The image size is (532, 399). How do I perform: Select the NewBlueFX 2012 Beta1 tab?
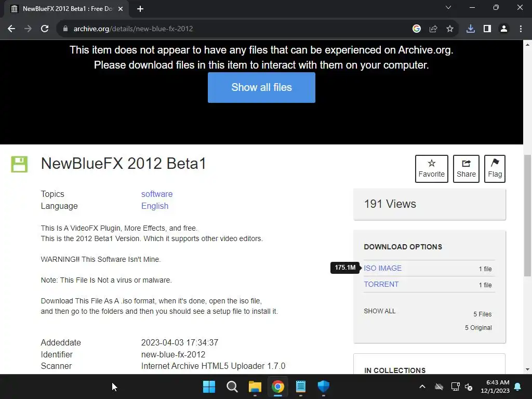click(67, 9)
